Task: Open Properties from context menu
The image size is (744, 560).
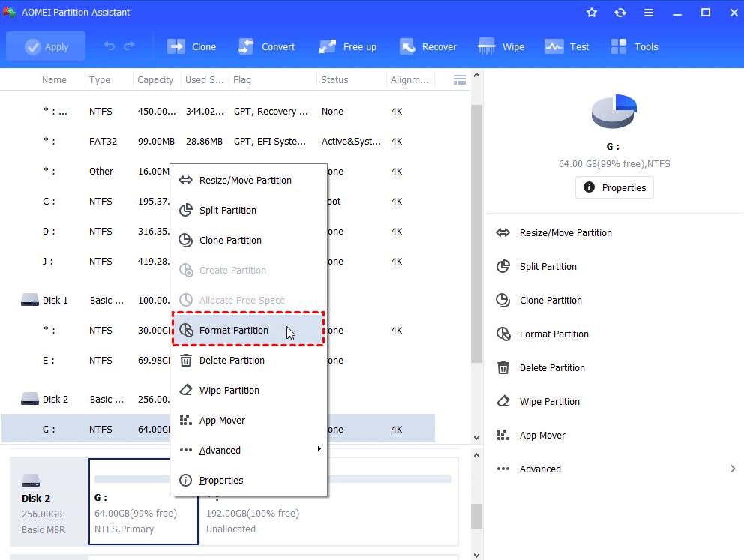Action: tap(249, 481)
